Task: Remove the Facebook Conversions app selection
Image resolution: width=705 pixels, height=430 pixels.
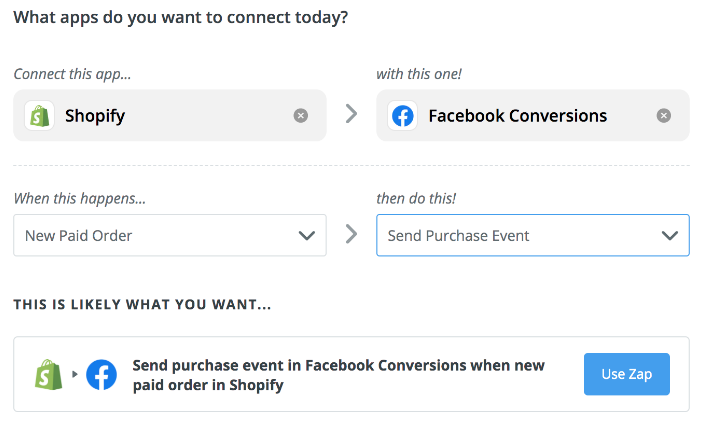Action: [664, 116]
